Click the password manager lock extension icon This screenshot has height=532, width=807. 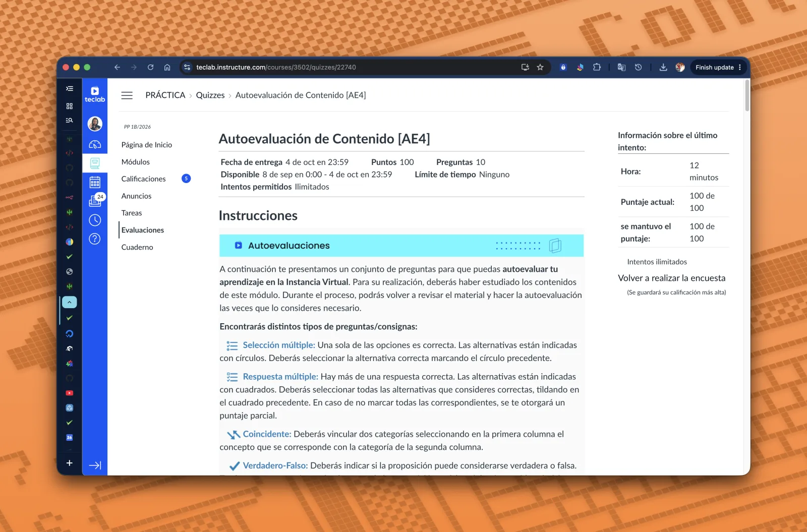(x=563, y=67)
